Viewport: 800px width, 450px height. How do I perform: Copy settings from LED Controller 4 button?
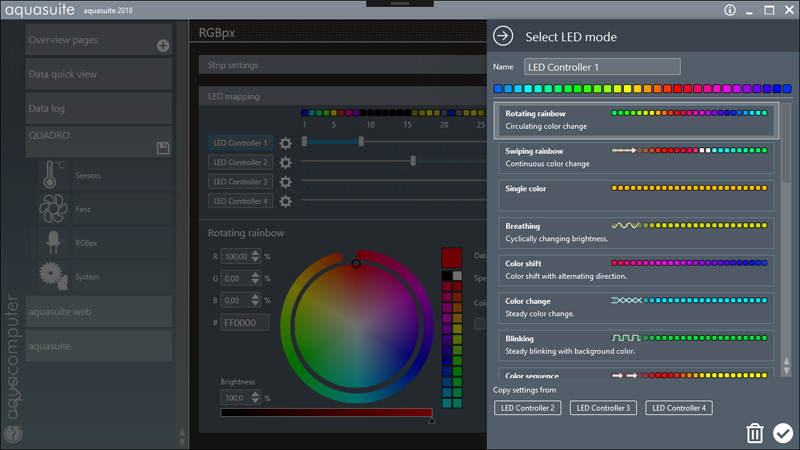[679, 408]
